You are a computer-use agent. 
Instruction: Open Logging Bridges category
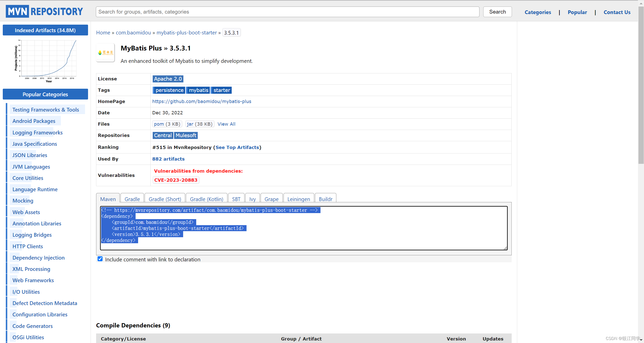32,235
